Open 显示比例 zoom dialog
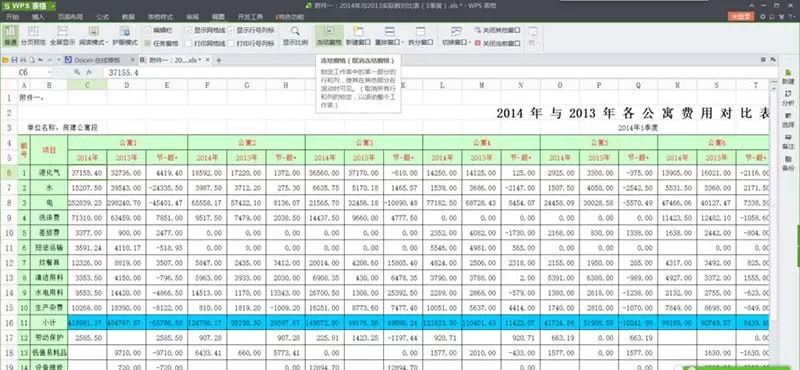800x370 pixels. point(295,35)
